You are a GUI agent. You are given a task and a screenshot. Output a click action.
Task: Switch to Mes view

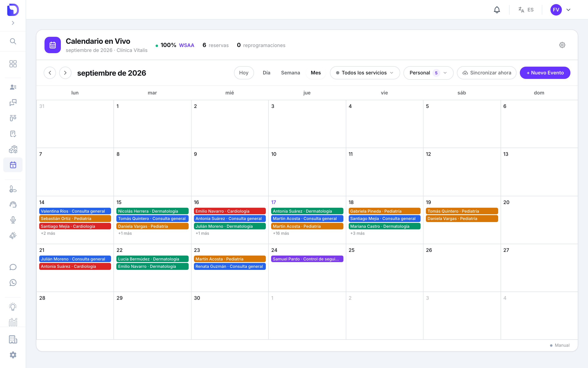316,73
